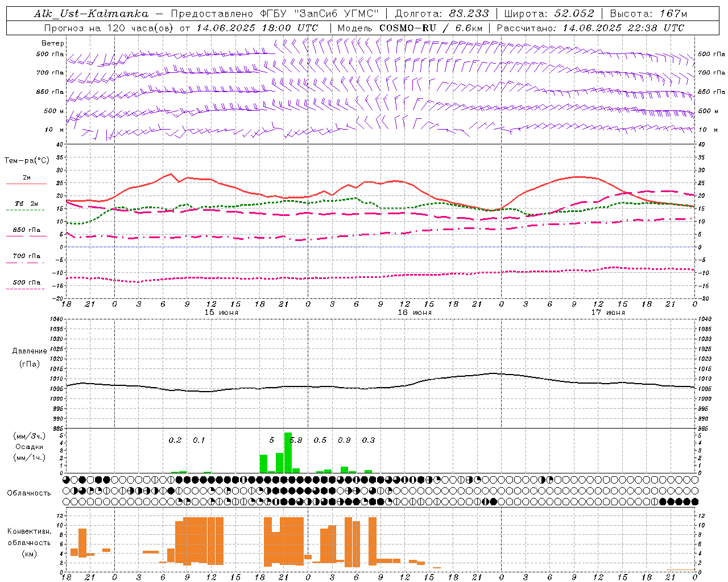Select the right-side 850 гПа wind level label

point(712,92)
